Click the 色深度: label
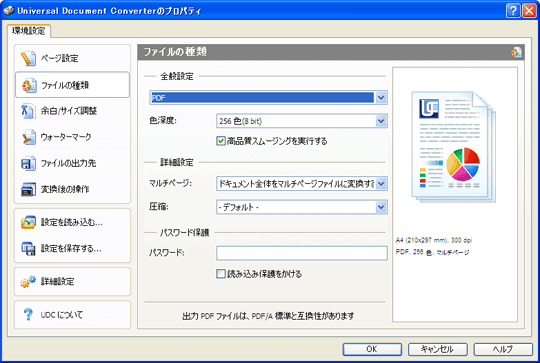This screenshot has height=363, width=540. tap(163, 121)
